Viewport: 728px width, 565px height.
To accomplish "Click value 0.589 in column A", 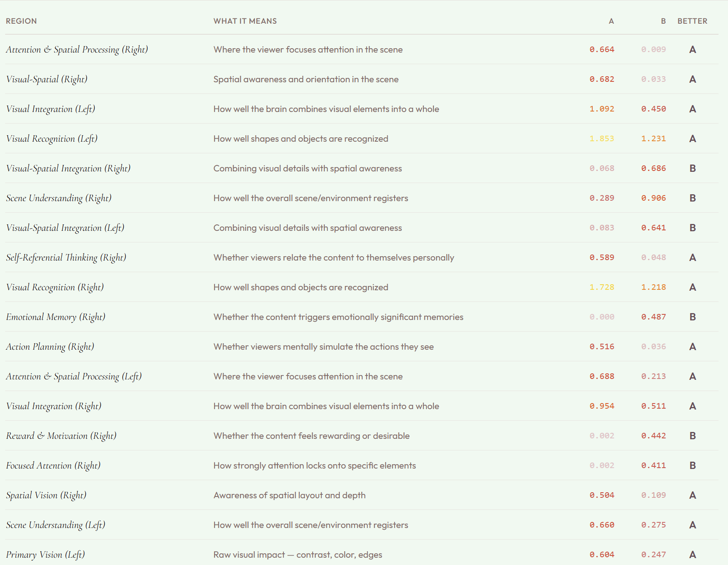I will [602, 258].
